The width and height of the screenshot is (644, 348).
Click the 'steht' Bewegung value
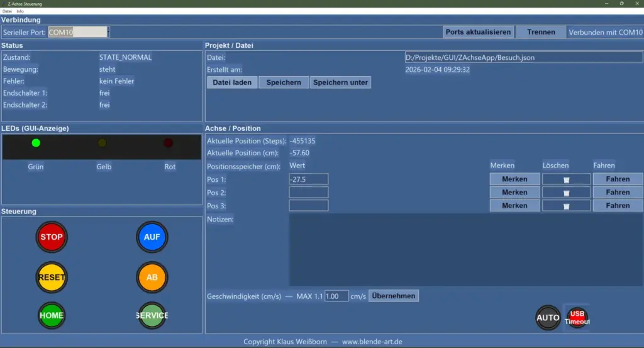click(x=107, y=69)
